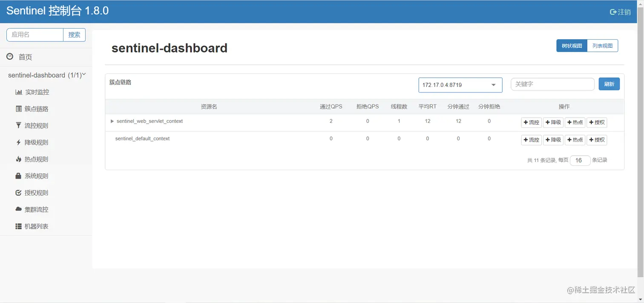This screenshot has height=303, width=644.
Task: Open 机器列表 table icon in sidebar
Action: [18, 226]
